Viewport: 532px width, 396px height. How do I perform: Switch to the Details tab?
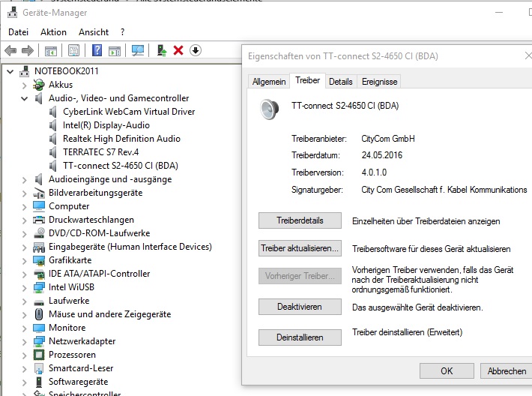tap(340, 82)
